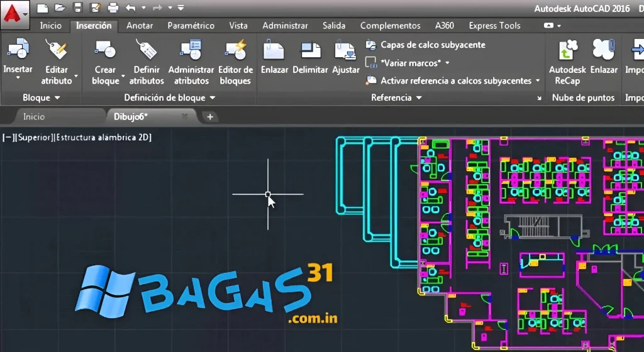Expand the Bloque panel title

click(41, 97)
